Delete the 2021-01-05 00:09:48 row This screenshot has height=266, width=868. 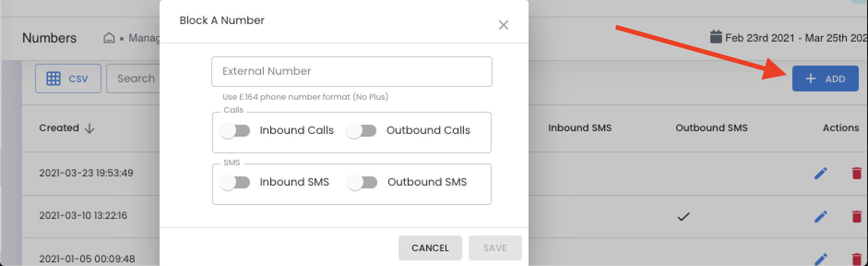coord(856,259)
